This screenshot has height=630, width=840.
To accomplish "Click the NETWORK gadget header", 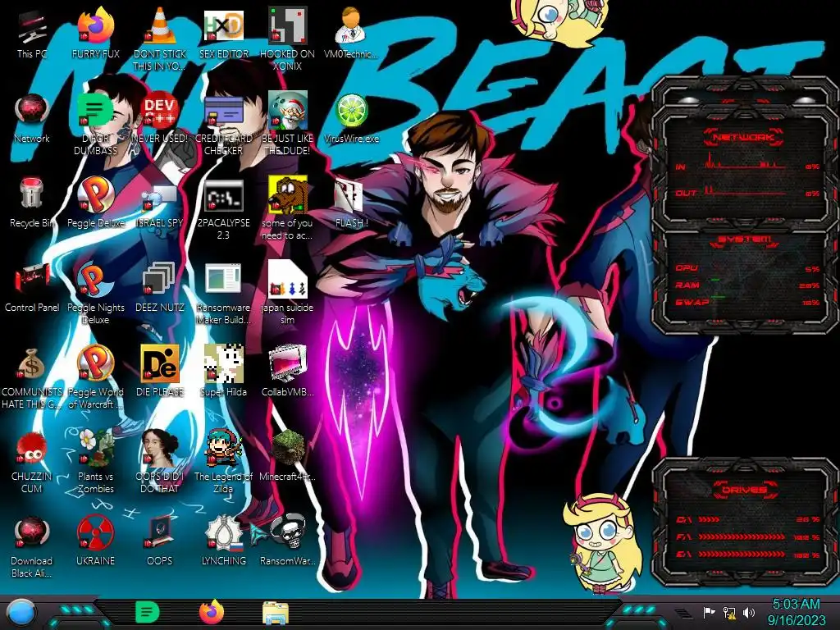I will 743,137.
